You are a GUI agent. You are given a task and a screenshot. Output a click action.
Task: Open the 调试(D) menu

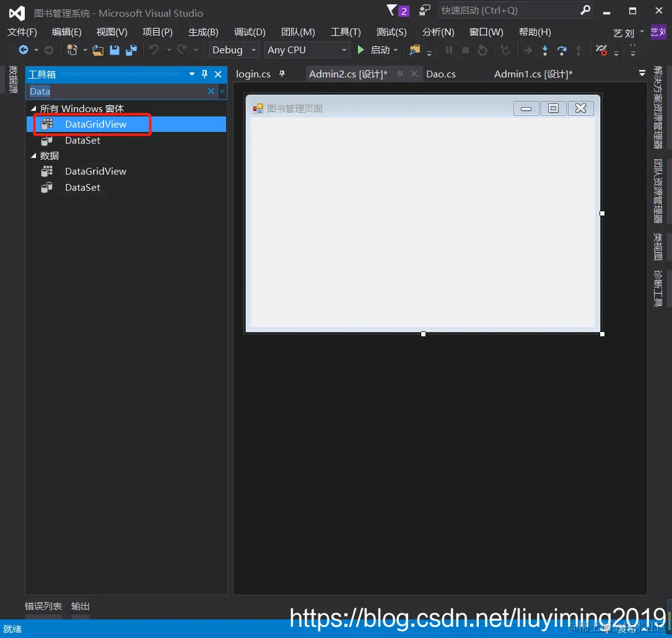250,32
